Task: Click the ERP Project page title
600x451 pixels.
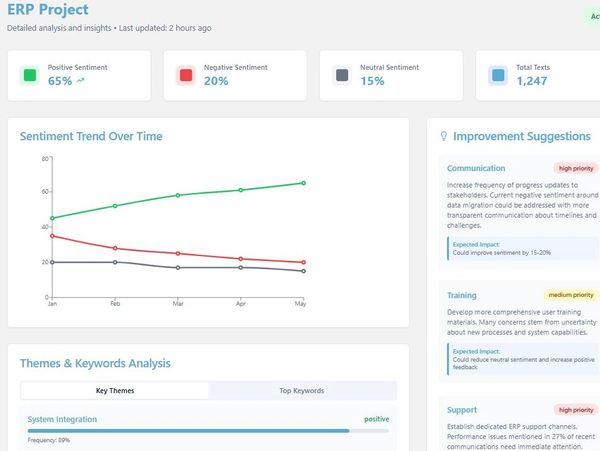Action: click(x=48, y=9)
